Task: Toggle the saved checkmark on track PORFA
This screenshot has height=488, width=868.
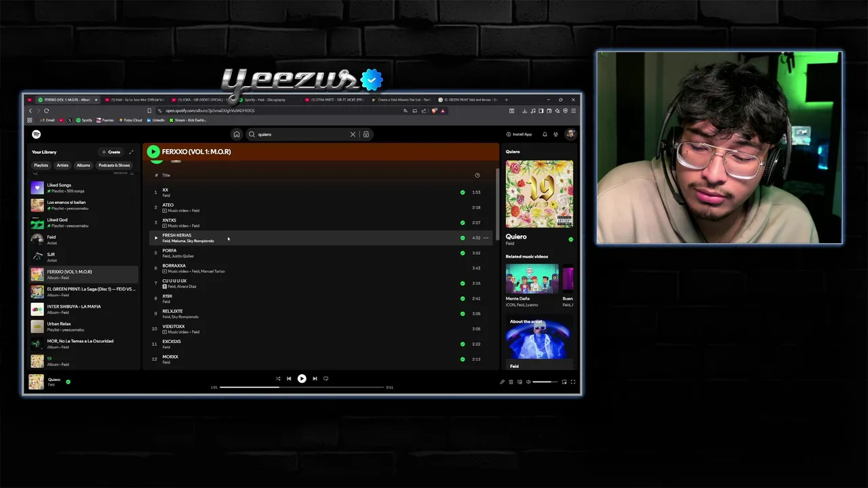Action: click(462, 253)
